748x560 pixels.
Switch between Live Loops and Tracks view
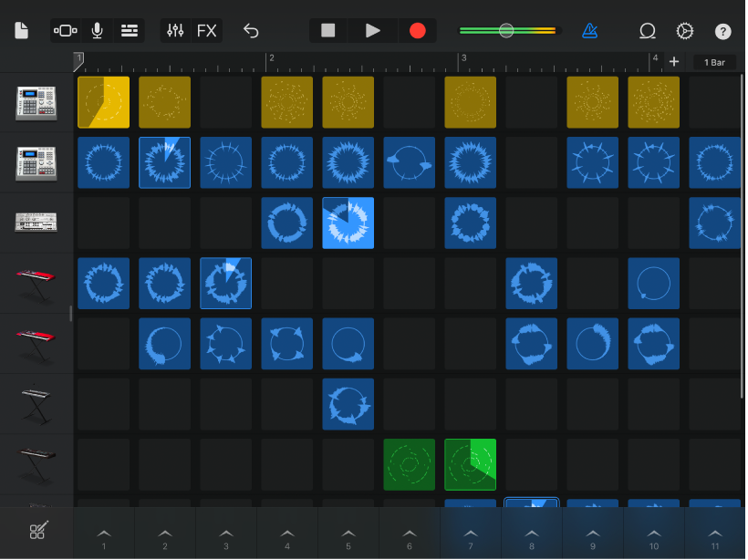[x=65, y=30]
